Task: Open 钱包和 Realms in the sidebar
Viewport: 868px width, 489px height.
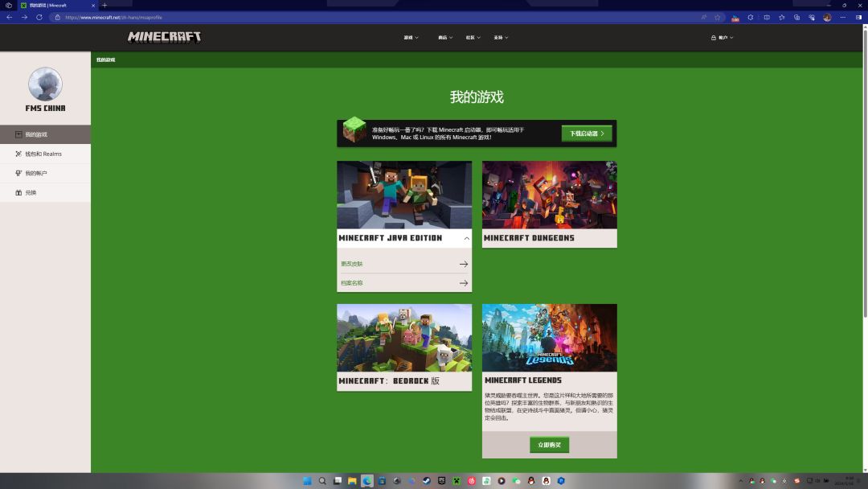Action: click(x=45, y=154)
